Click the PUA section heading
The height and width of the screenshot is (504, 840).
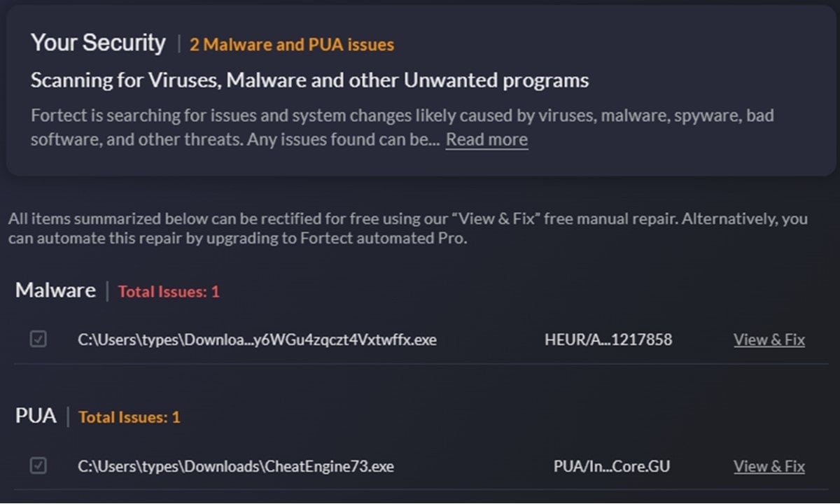(x=36, y=416)
